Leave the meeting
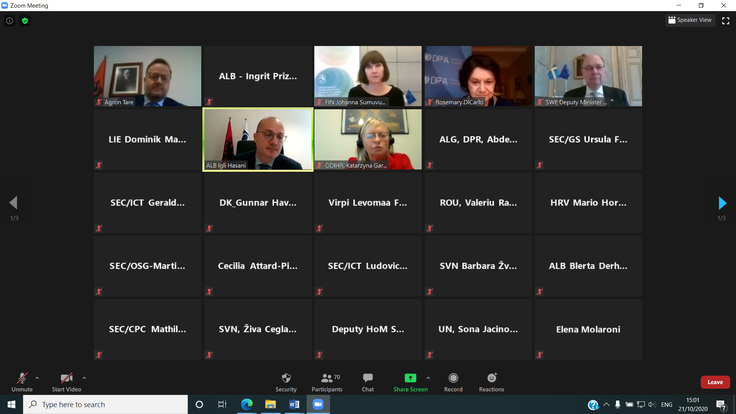Image resolution: width=736 pixels, height=414 pixels. point(715,382)
